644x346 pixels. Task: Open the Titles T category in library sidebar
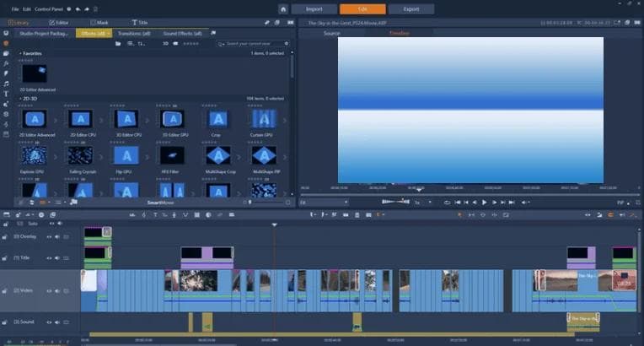6,94
